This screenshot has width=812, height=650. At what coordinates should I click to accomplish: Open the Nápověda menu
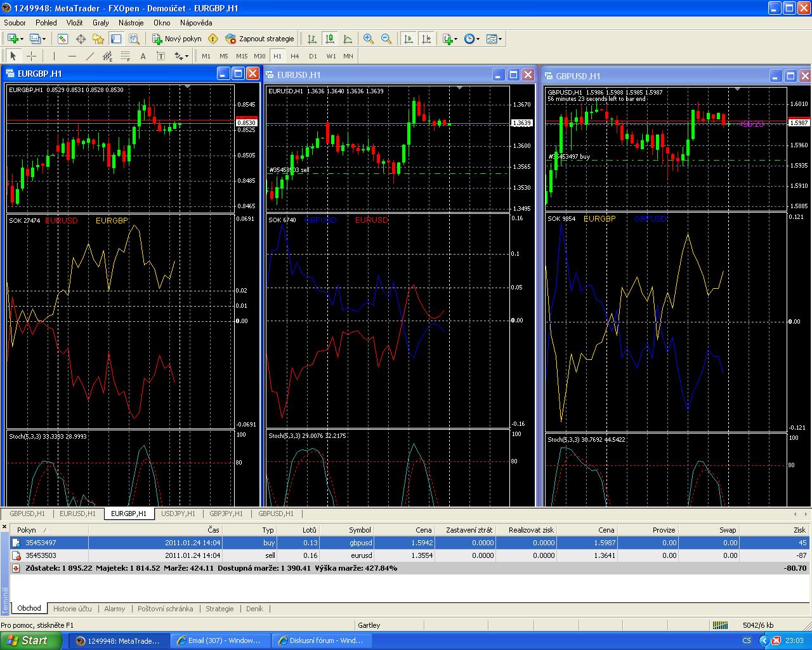pos(196,22)
